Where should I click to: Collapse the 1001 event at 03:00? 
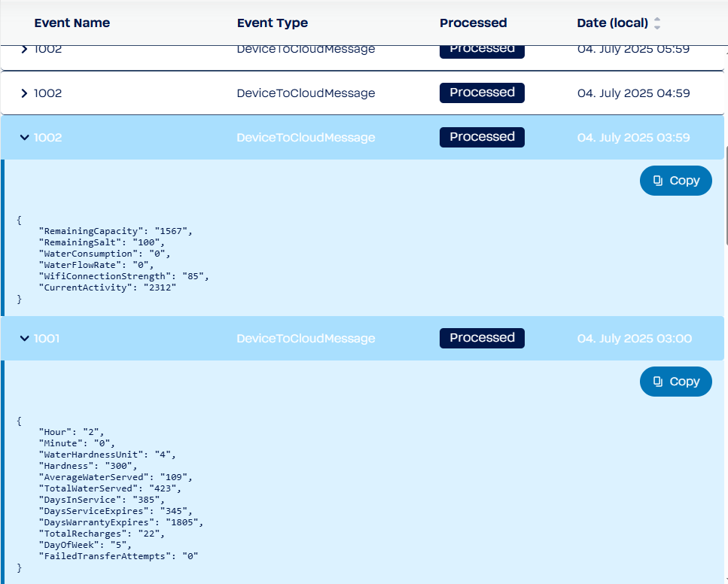tap(24, 339)
